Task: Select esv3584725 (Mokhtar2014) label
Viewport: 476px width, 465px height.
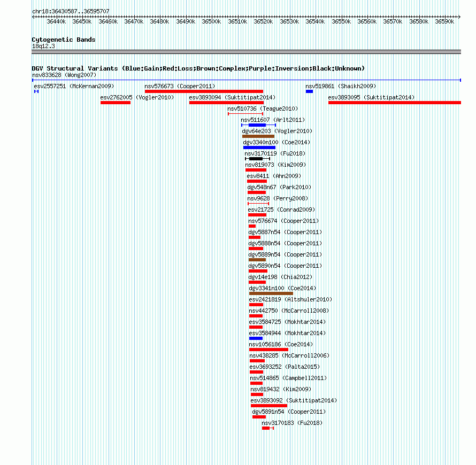Action: pos(287,322)
